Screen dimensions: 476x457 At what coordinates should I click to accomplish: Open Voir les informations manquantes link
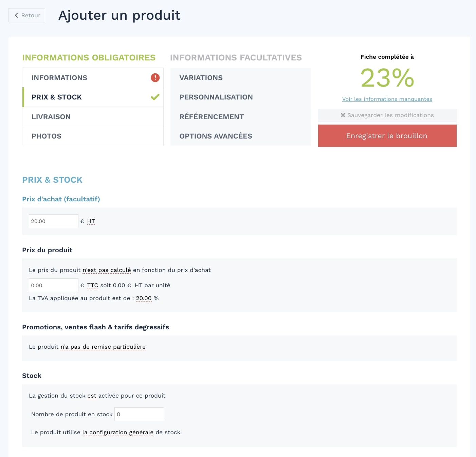[387, 99]
